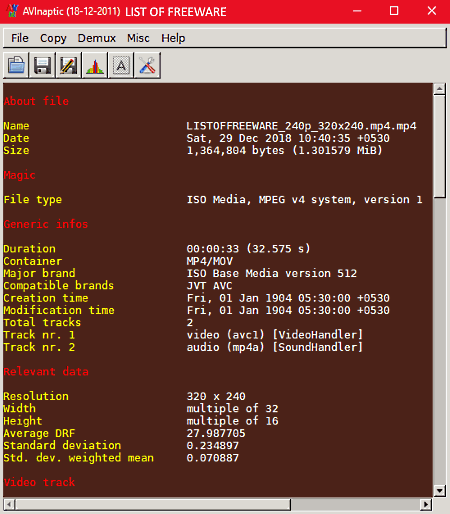The width and height of the screenshot is (450, 514).
Task: Click weighted mean value '0.070887'
Action: [213, 458]
